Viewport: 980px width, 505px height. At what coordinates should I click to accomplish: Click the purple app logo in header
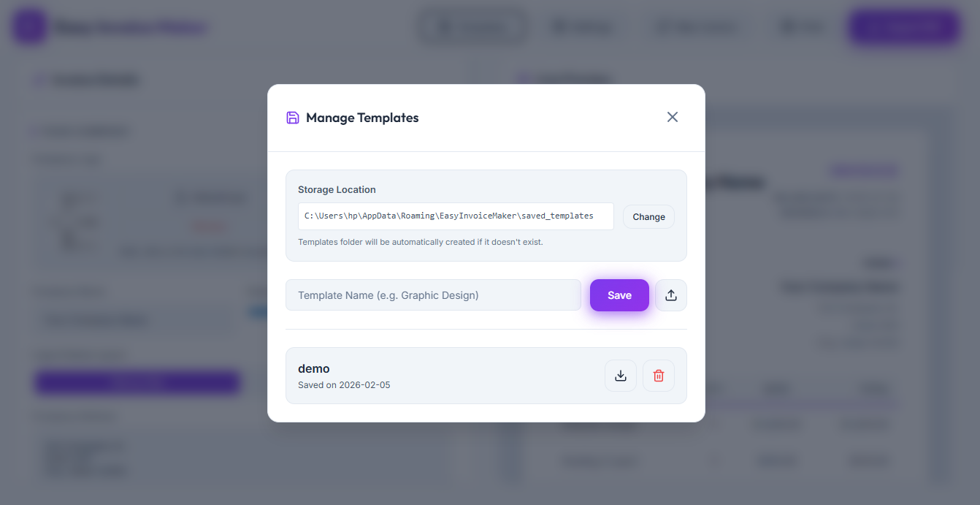[30, 28]
